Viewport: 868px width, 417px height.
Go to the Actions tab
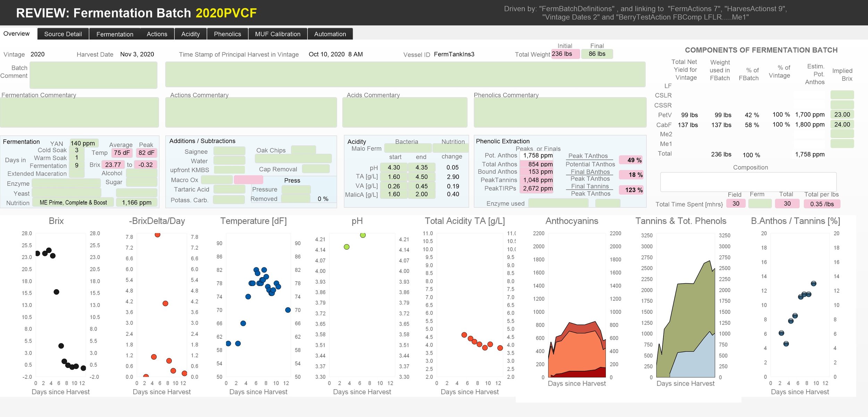pos(157,34)
